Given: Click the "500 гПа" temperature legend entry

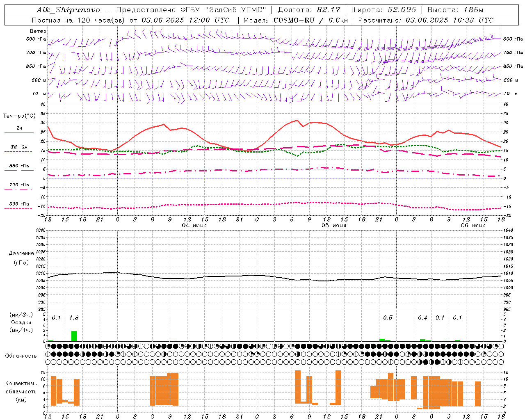Looking at the screenshot, I should [x=19, y=204].
